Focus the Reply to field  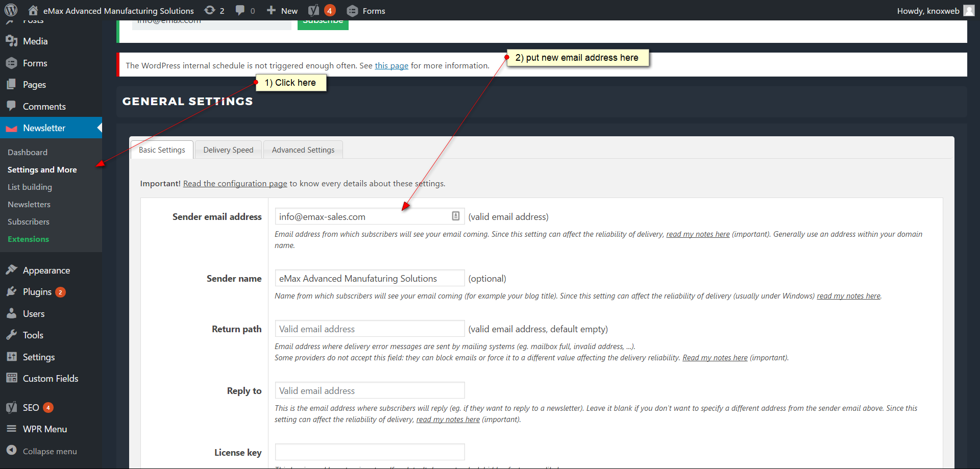click(x=370, y=390)
